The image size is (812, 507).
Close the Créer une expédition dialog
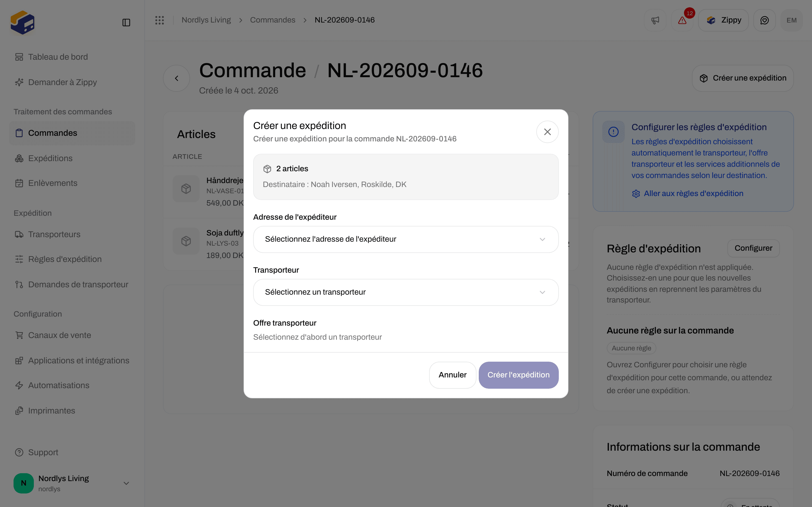point(547,132)
